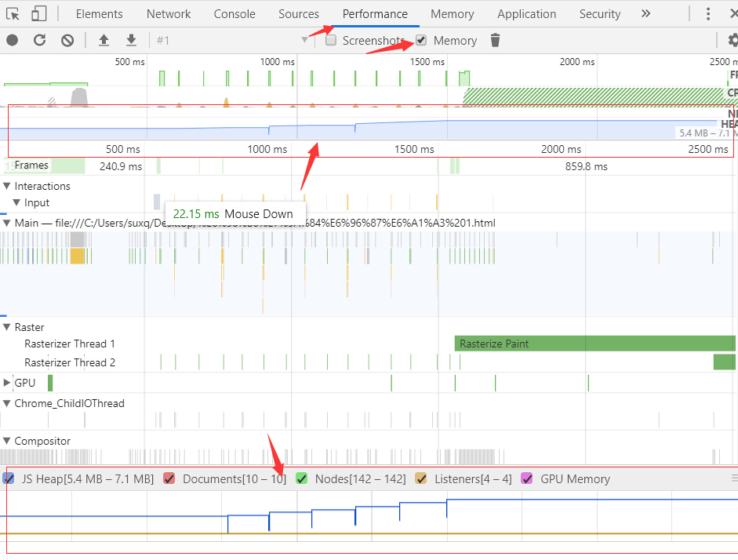Click the load profile upload icon

coord(104,40)
